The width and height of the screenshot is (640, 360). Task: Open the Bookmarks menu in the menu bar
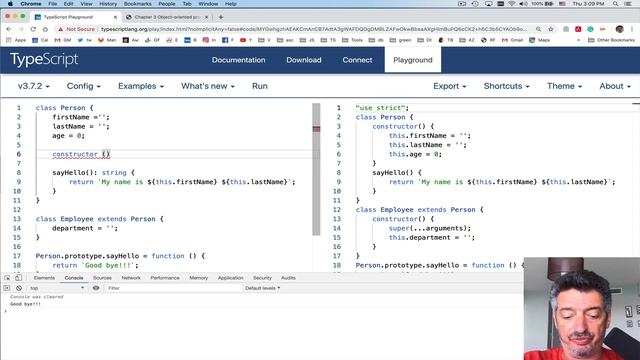(x=138, y=4)
